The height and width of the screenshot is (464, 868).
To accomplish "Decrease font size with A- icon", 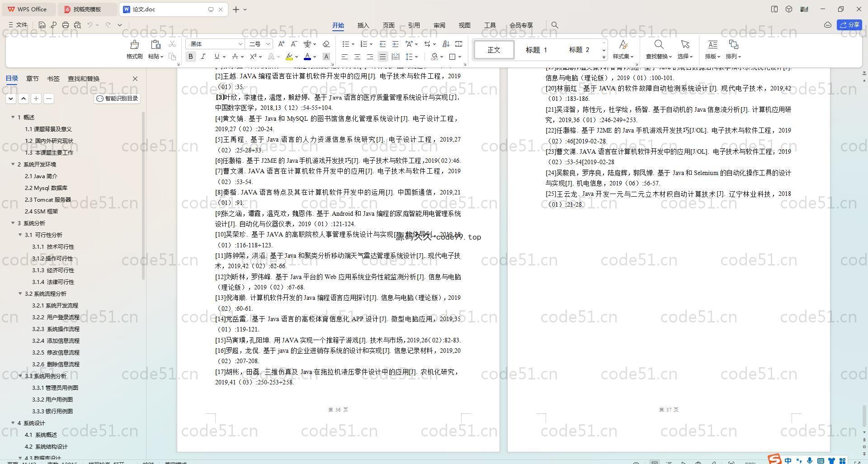I will coord(294,44).
